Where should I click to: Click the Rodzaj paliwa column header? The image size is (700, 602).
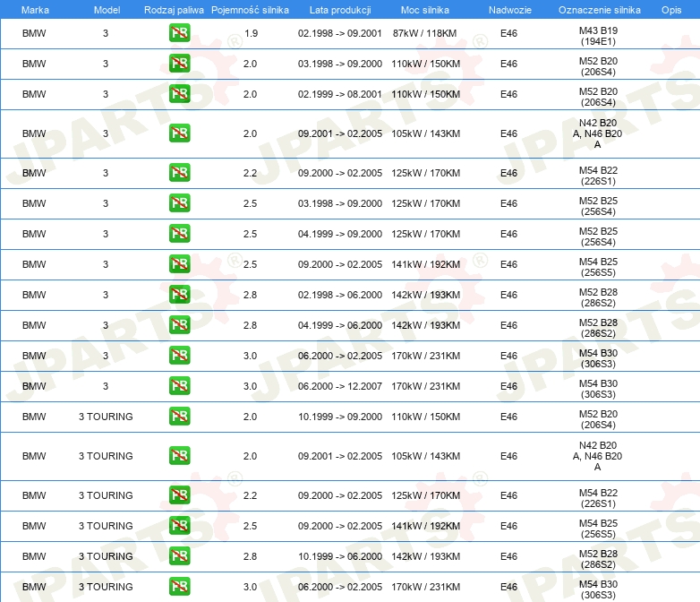point(175,9)
